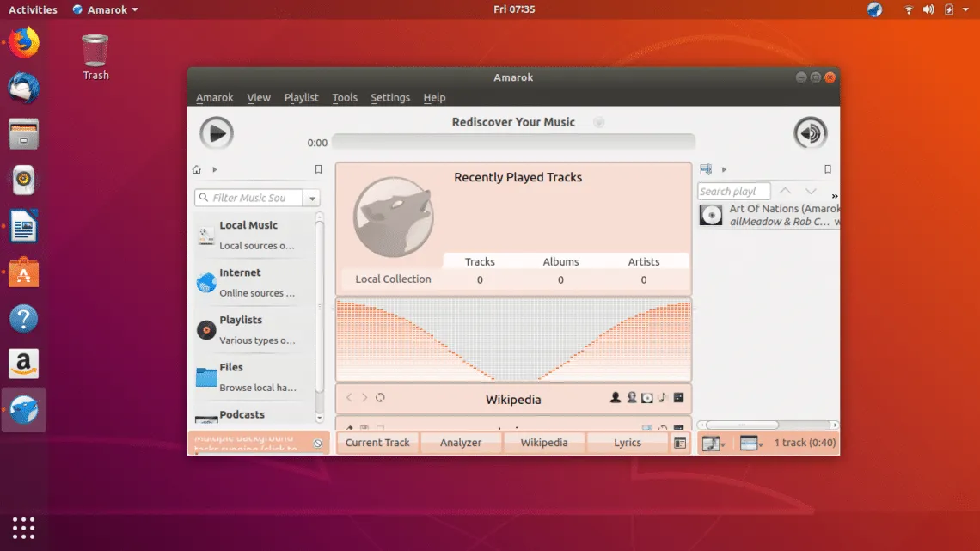980x551 pixels.
Task: Reload the Wikipedia applet
Action: pos(380,398)
